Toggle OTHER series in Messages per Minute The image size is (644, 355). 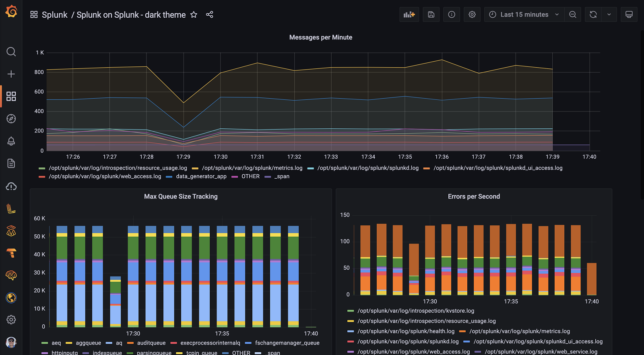pos(250,176)
